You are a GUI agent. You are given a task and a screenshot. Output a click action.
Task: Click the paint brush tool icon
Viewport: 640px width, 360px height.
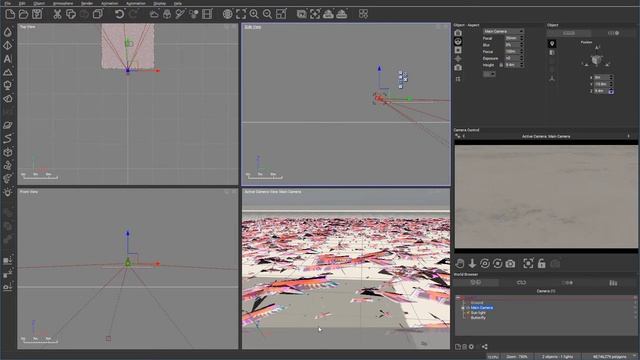[x=180, y=14]
